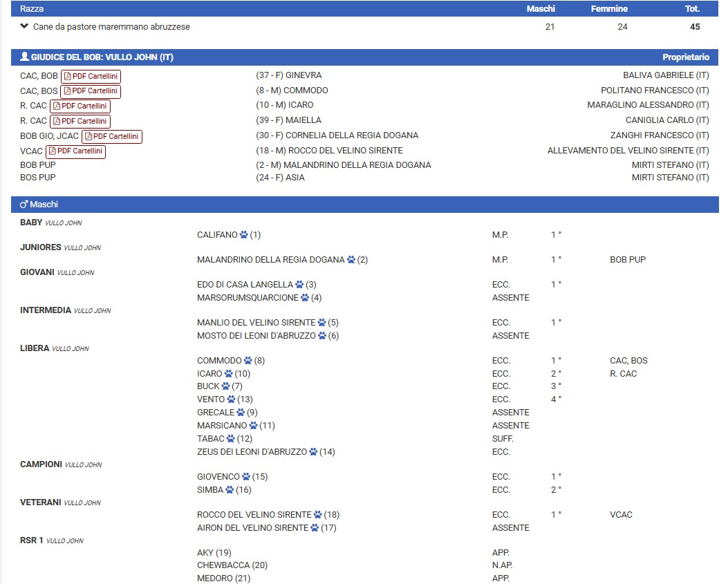The width and height of the screenshot is (728, 584).
Task: Click paw icon beside ICARO in Libera
Action: click(x=228, y=374)
